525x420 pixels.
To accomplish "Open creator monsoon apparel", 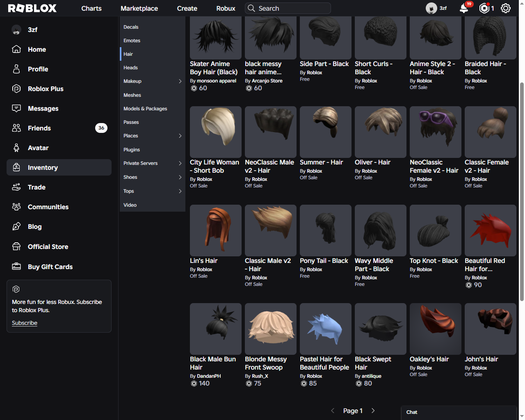I will [x=217, y=81].
